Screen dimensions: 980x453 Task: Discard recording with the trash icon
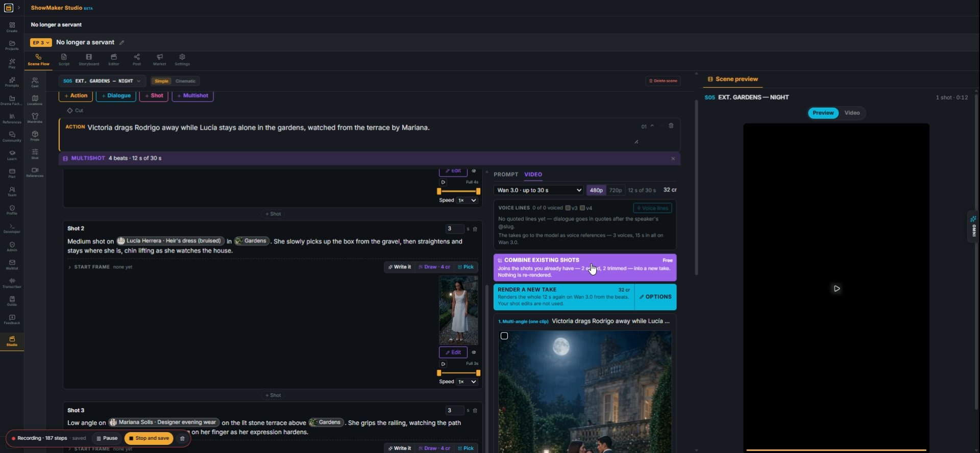(182, 438)
